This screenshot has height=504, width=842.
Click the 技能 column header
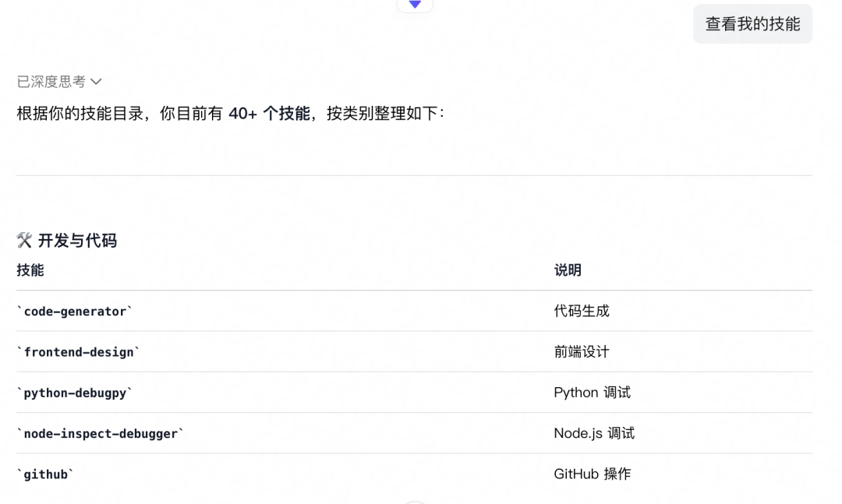point(30,270)
